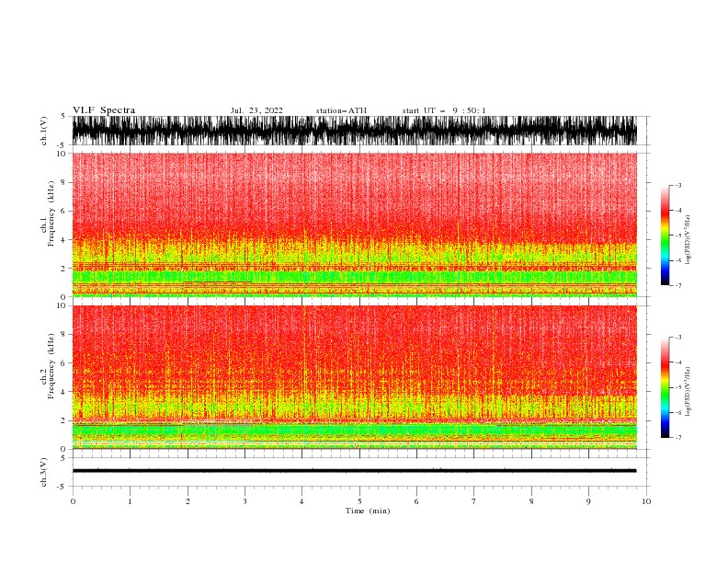Click inside the ch.2 spectrogram panel

coord(355,377)
